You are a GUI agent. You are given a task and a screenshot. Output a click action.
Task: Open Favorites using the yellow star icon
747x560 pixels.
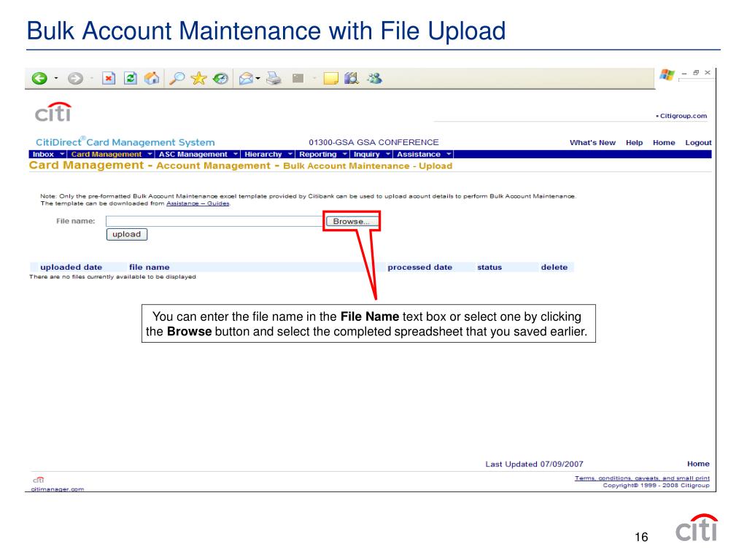pos(198,78)
